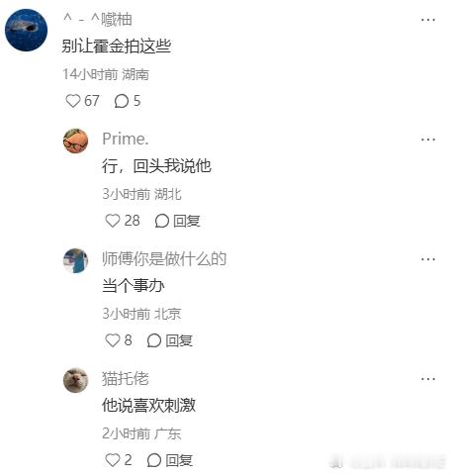Like the reply 当个事办
451x476 pixels.
(x=113, y=340)
